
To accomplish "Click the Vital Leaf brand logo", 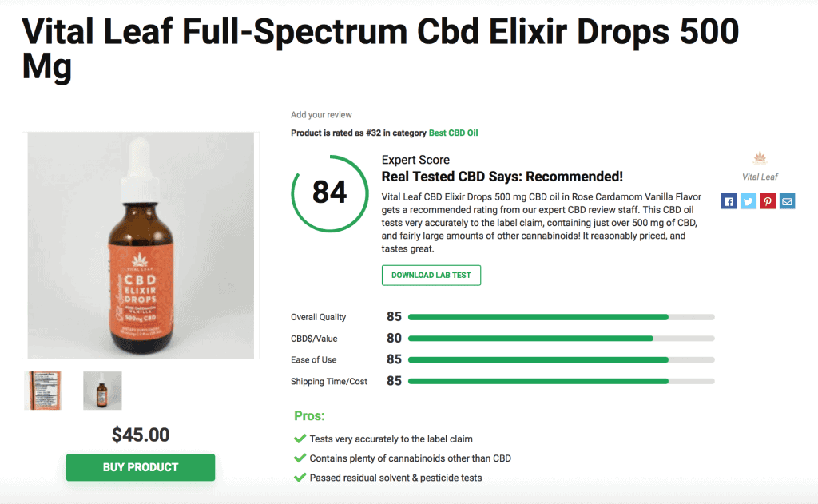I will coord(759,158).
